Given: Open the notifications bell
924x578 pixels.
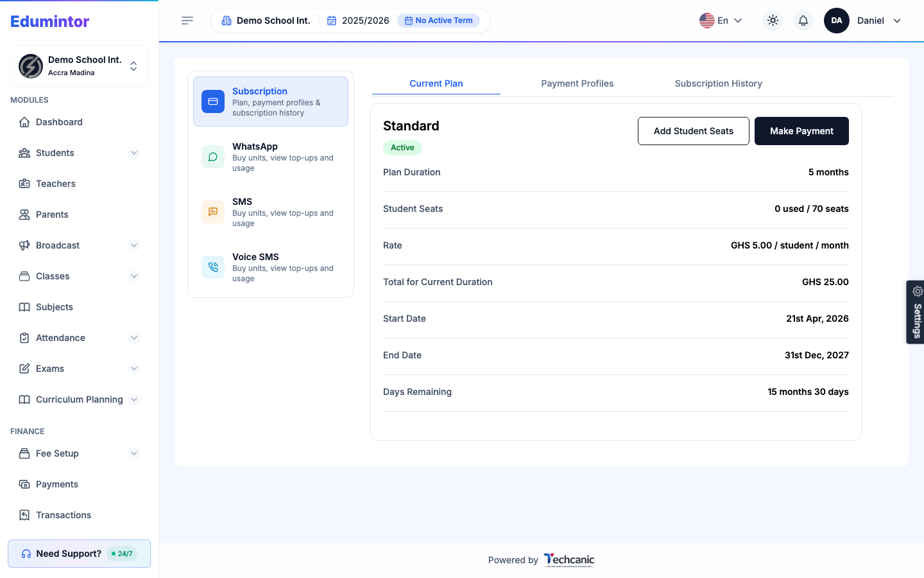Looking at the screenshot, I should tap(803, 21).
